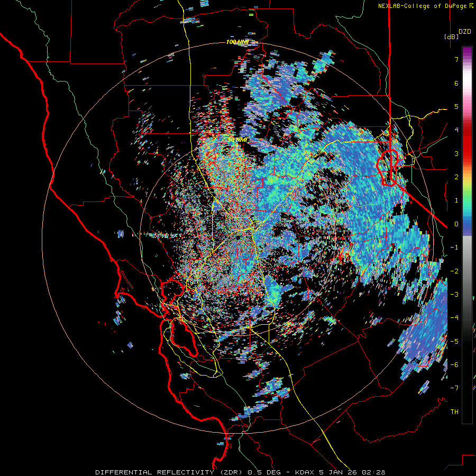The image size is (476, 476).
Task: Click the 1 value on the color scale
Action: coord(456,200)
